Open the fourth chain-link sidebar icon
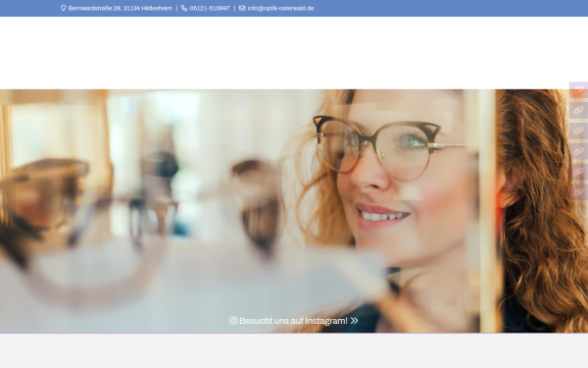Viewport: 588px width, 368px height. [578, 151]
